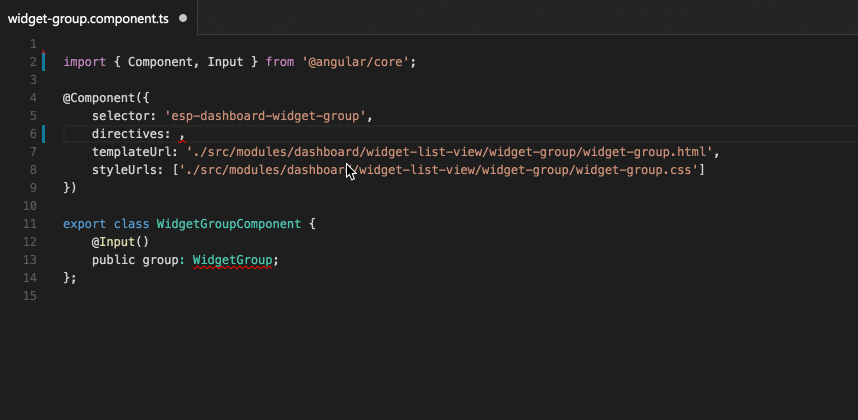Click line number 2 in gutter

33,62
